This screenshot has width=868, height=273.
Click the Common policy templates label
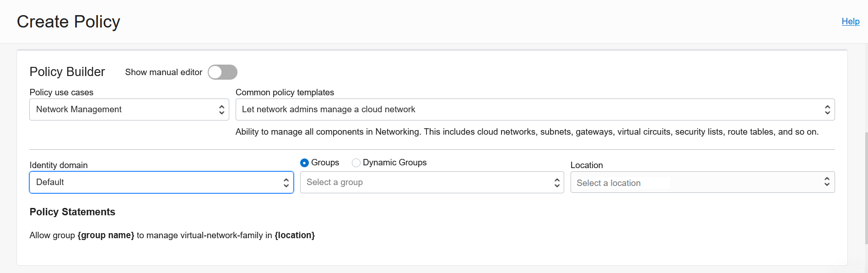(x=285, y=93)
